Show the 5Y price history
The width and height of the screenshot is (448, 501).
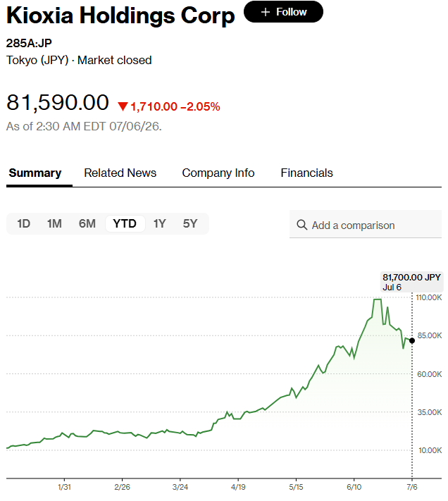click(190, 223)
